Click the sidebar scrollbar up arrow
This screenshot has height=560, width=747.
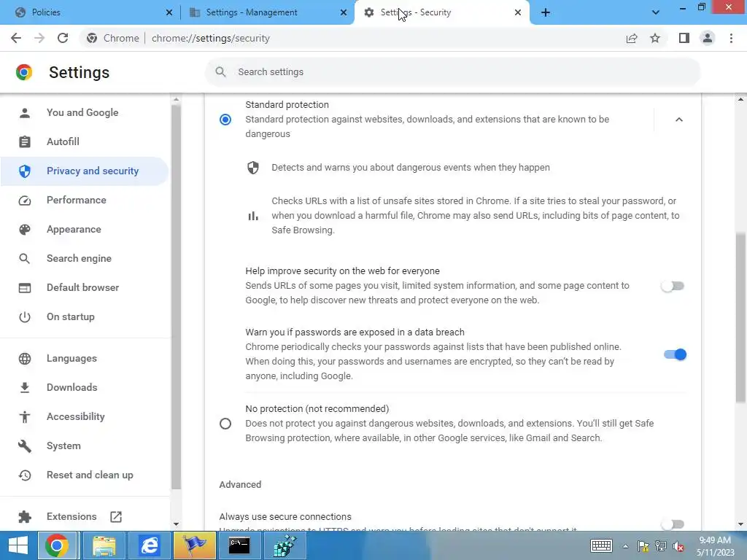coord(176,99)
